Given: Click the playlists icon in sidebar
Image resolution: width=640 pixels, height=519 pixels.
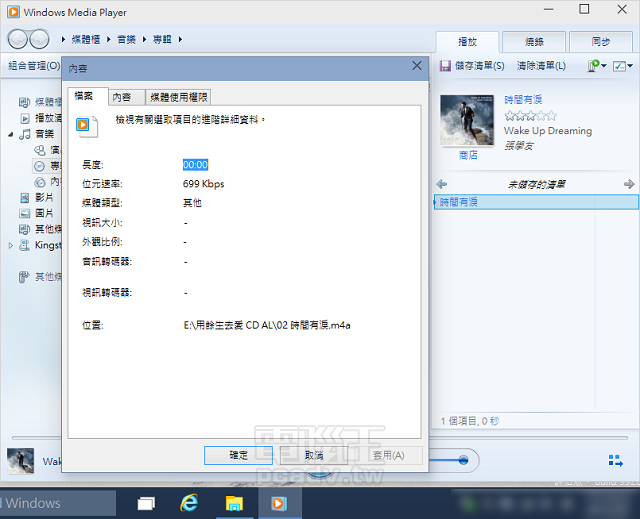Looking at the screenshot, I should coord(25,118).
